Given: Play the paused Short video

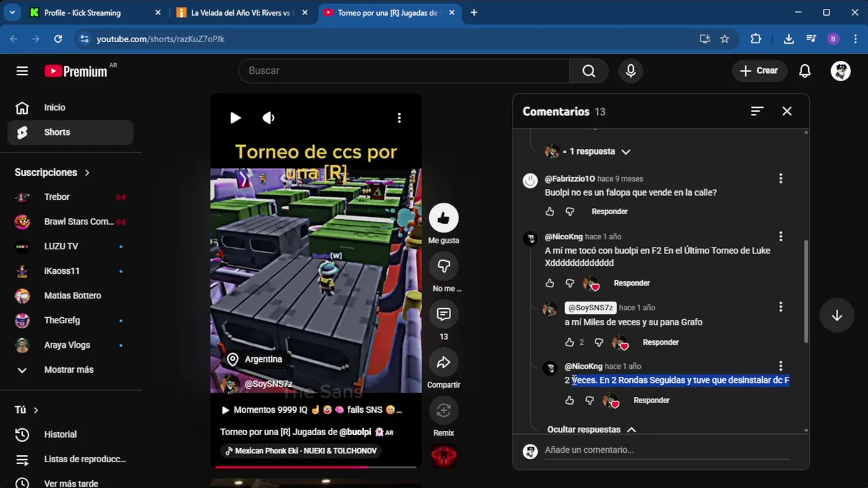Looking at the screenshot, I should click(x=235, y=118).
